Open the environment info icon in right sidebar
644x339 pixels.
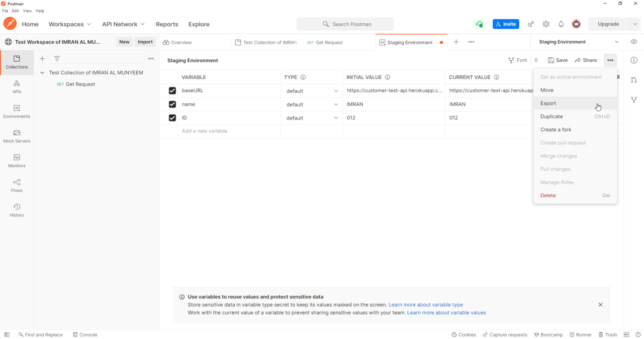tap(634, 60)
